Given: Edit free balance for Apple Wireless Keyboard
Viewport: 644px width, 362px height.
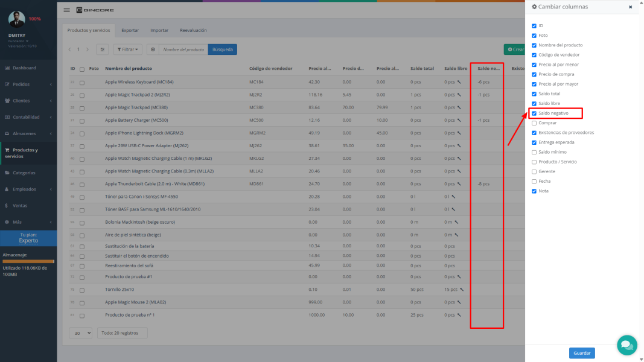Looking at the screenshot, I should [459, 82].
